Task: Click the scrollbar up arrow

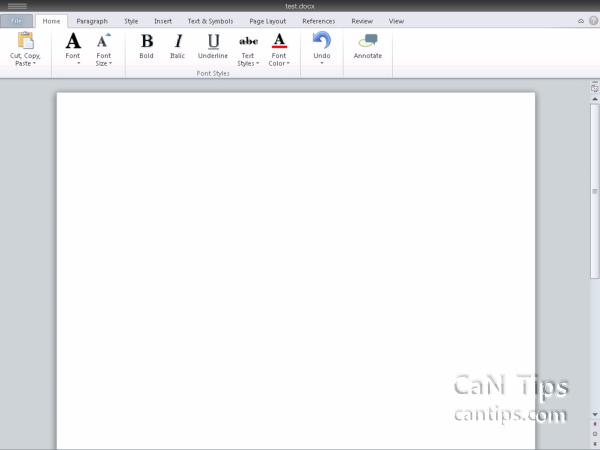Action: [x=595, y=99]
